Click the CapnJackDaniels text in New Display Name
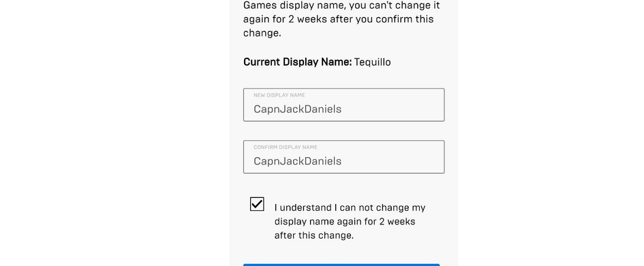 297,109
